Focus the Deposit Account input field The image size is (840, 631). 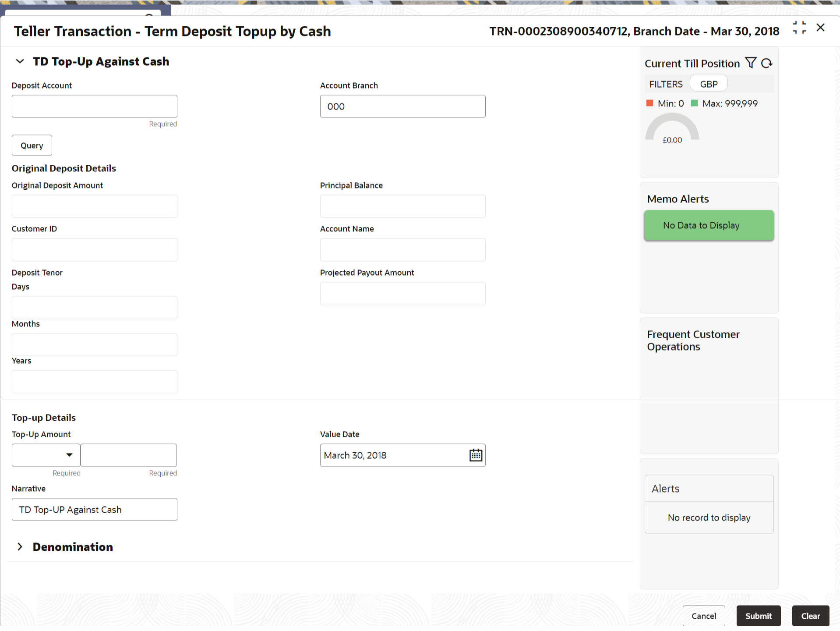[x=95, y=106]
